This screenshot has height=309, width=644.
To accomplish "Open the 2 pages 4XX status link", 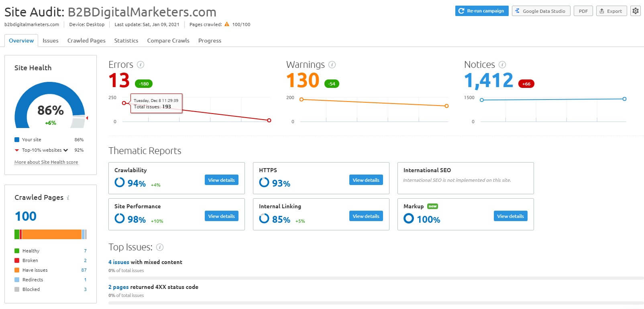I will [x=118, y=287].
